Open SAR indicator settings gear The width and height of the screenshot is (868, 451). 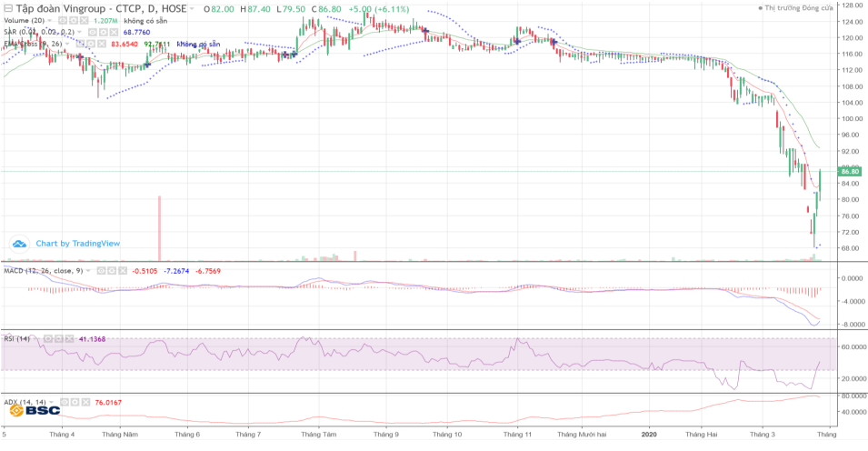pyautogui.click(x=104, y=32)
